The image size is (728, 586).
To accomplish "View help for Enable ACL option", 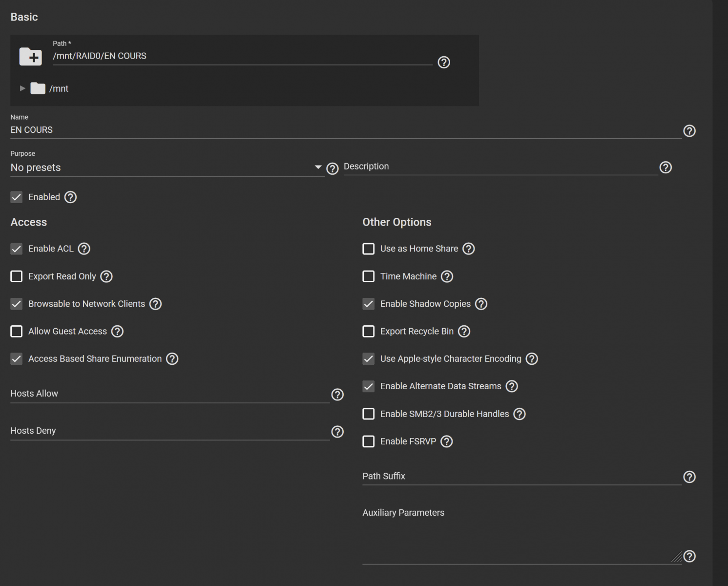I will 84,249.
